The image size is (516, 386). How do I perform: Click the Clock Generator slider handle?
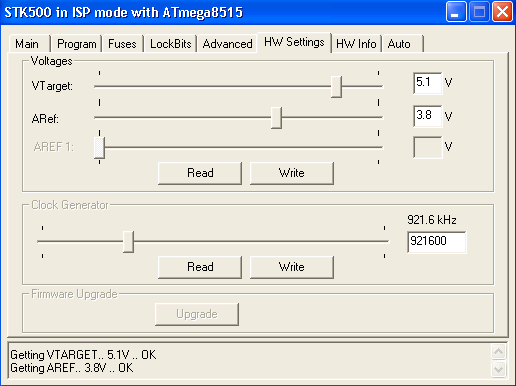click(x=128, y=242)
